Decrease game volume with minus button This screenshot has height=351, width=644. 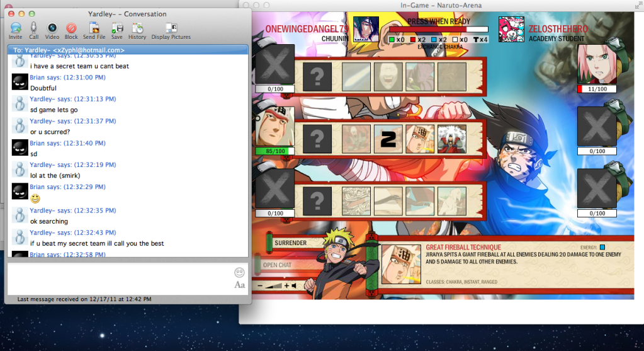pyautogui.click(x=261, y=285)
